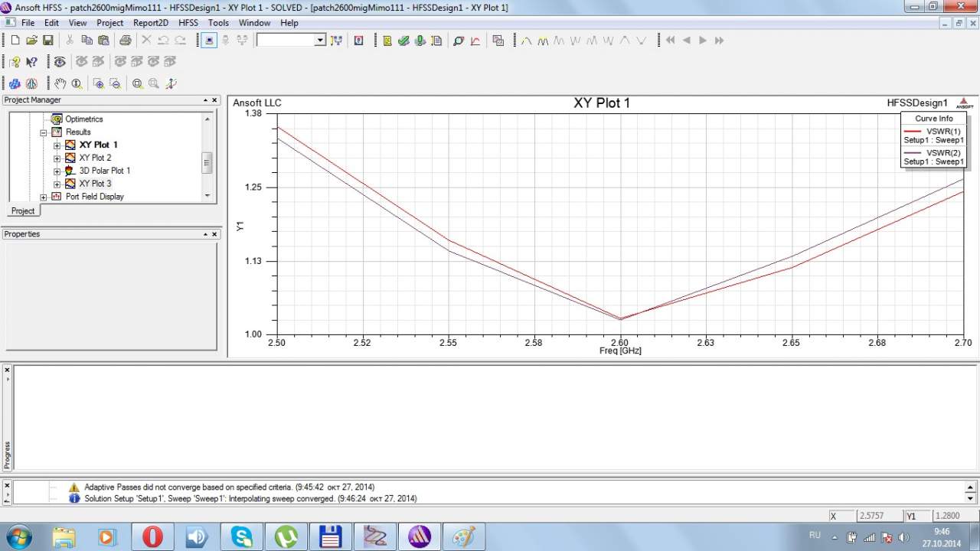
Task: Click the Save project toolbar icon
Action: 48,41
